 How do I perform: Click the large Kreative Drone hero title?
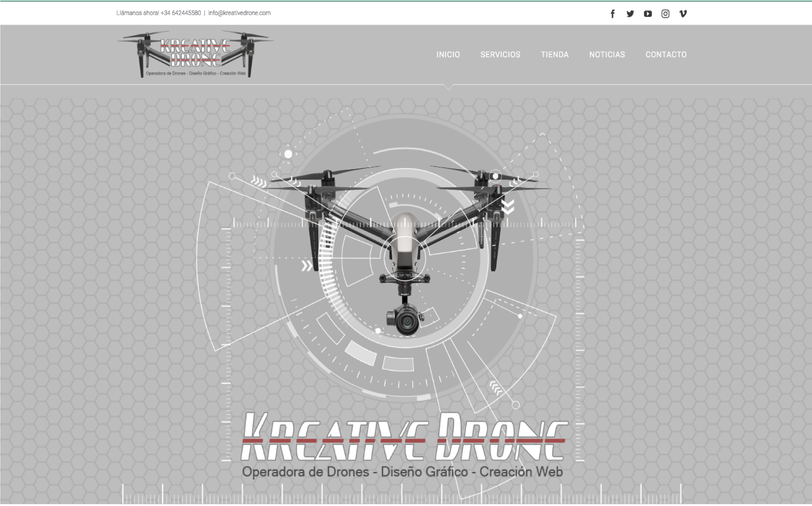tap(404, 437)
